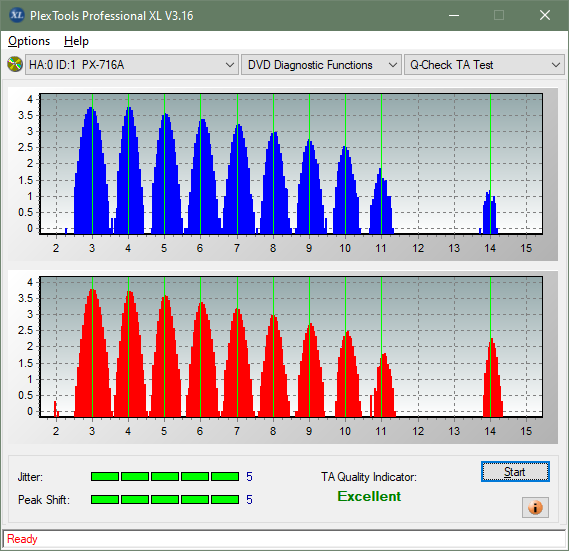Click the Ready status bar text

click(x=22, y=539)
